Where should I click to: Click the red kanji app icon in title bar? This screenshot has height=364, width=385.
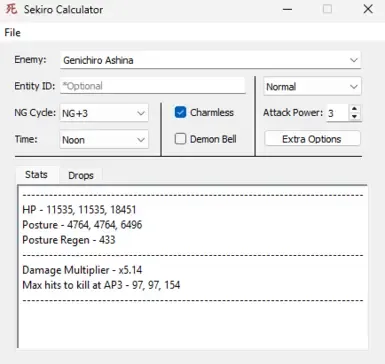click(11, 9)
